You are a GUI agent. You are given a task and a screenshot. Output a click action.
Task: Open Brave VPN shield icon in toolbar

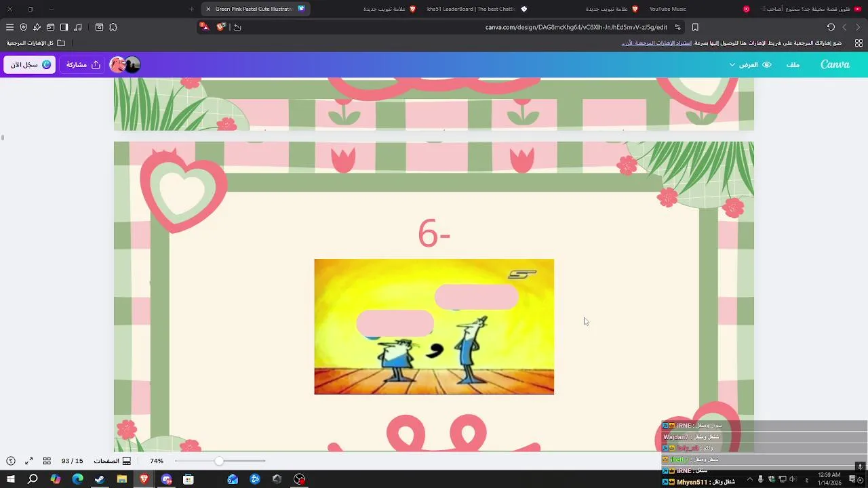[24, 27]
